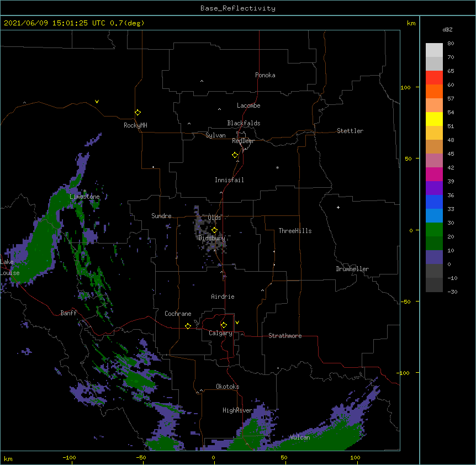Pick the purple 36-39 dBZ legend band
The width and height of the screenshot is (476, 465).
coord(434,188)
